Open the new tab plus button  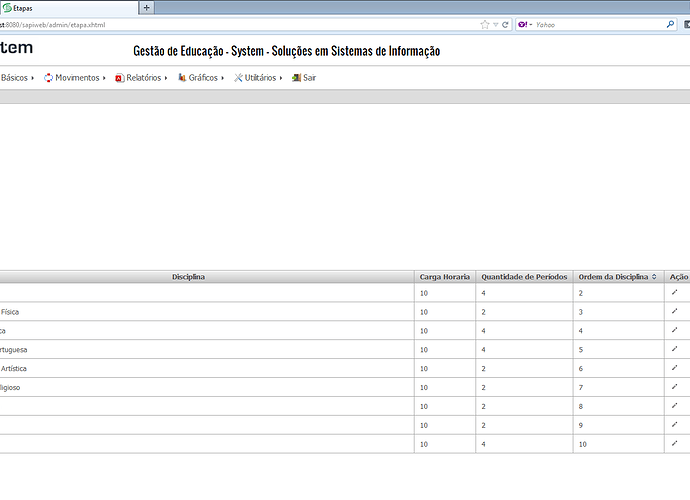coord(147,7)
